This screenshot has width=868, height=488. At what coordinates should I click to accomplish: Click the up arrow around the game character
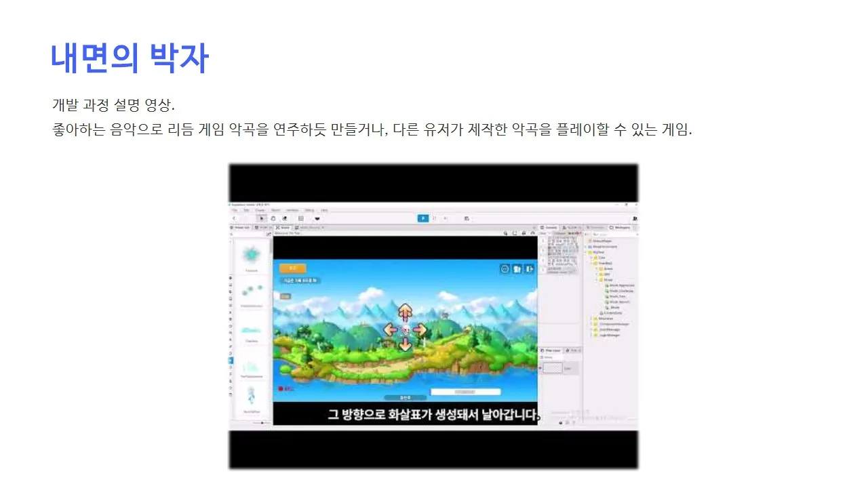click(405, 312)
